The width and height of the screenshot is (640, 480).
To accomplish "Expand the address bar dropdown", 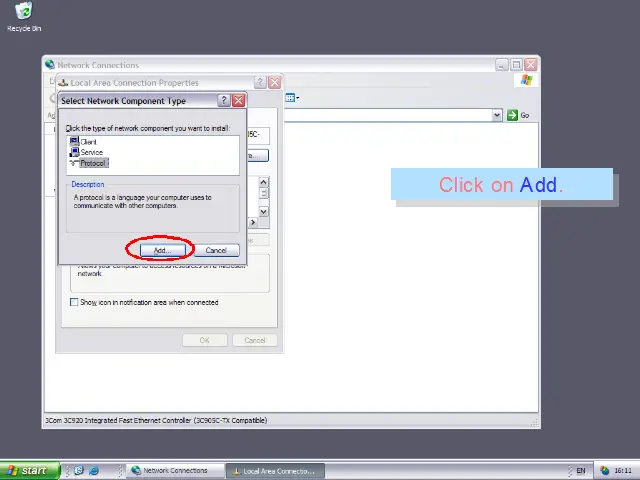I will pos(497,115).
